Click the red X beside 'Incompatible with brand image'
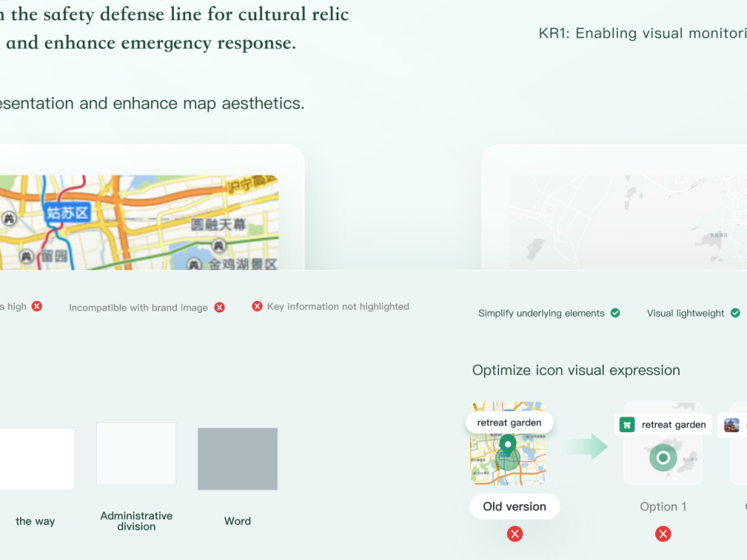The height and width of the screenshot is (560, 747). [220, 307]
